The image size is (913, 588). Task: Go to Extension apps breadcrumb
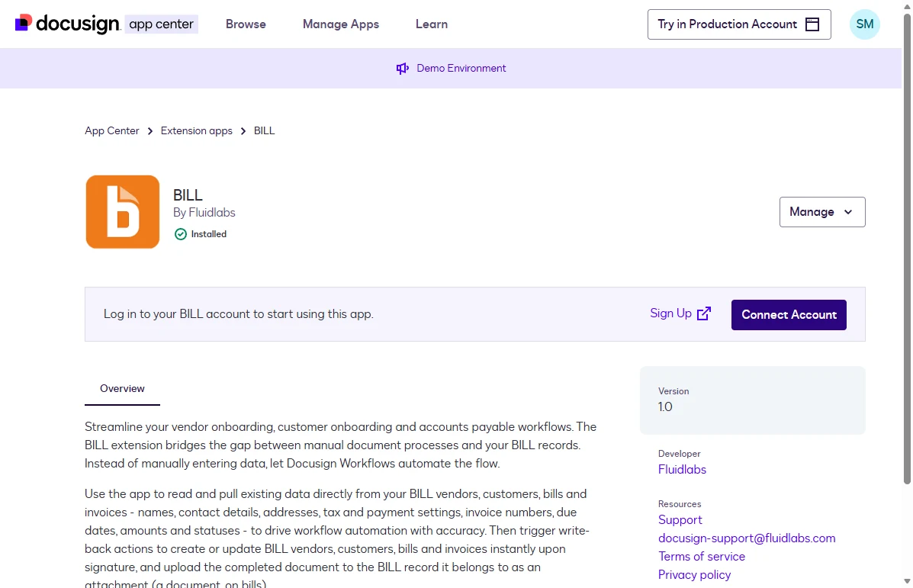click(196, 131)
